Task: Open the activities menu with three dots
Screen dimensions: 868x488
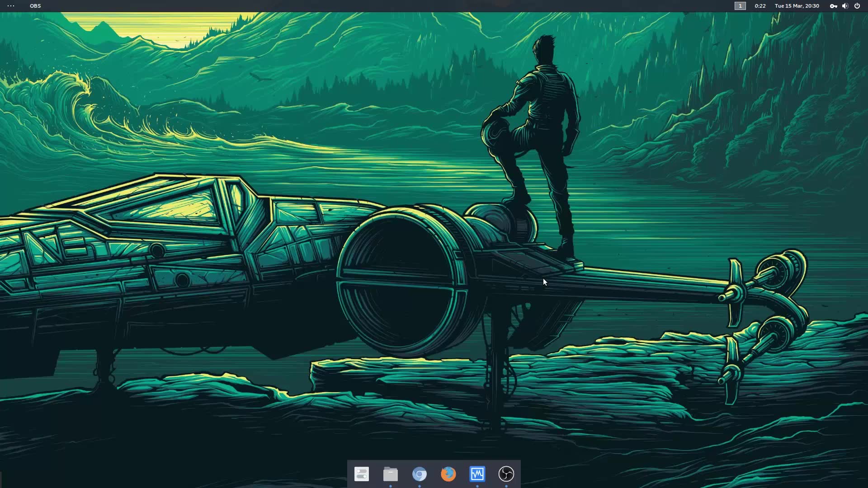Action: (11, 6)
